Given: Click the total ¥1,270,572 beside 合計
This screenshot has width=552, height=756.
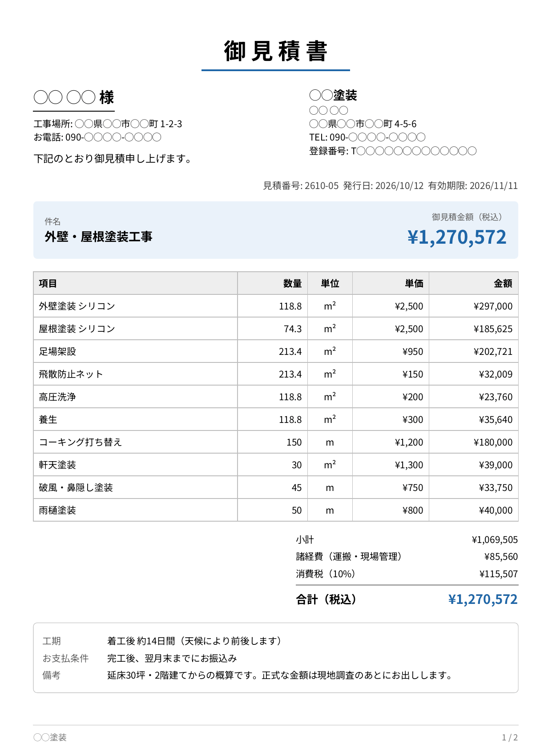Looking at the screenshot, I should coord(483,599).
